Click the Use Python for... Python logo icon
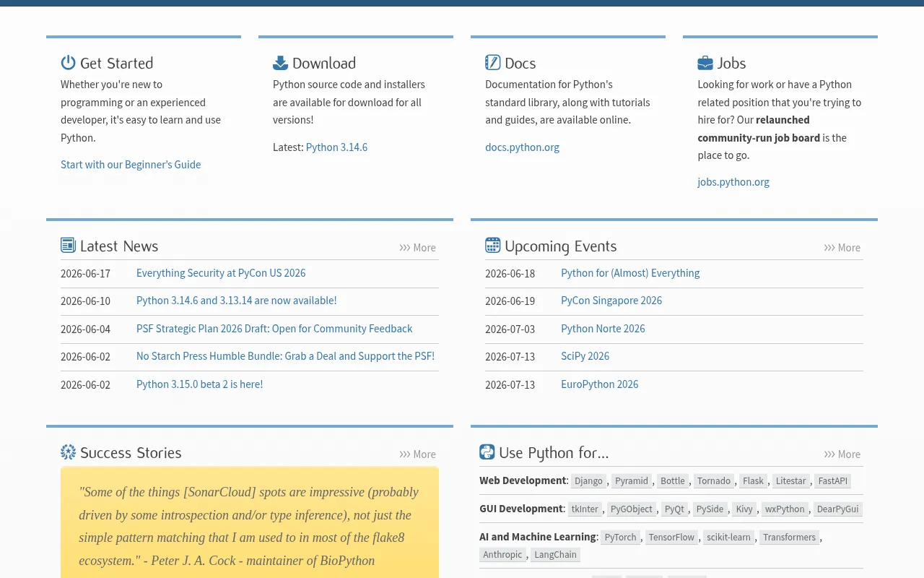Image resolution: width=924 pixels, height=578 pixels. [487, 452]
